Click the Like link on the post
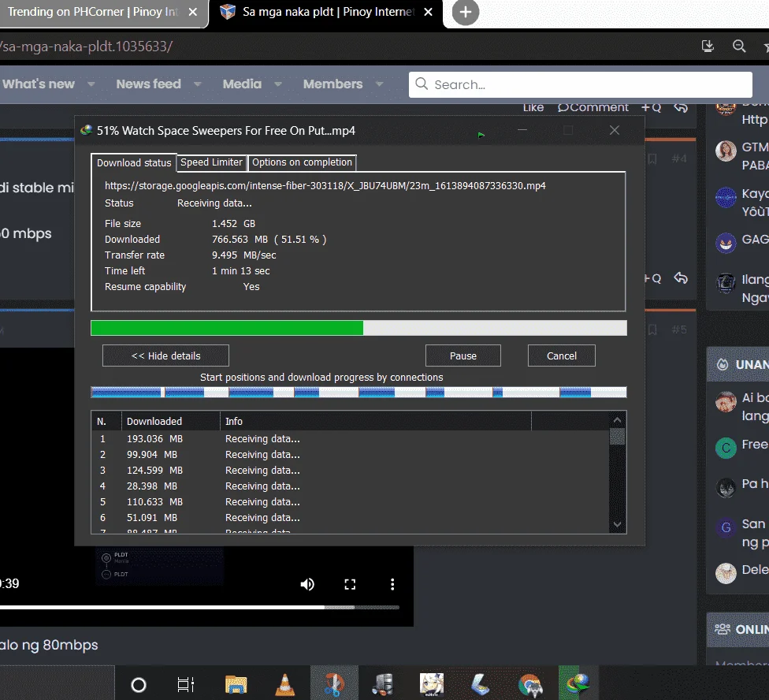Viewport: 769px width, 700px height. (x=533, y=107)
